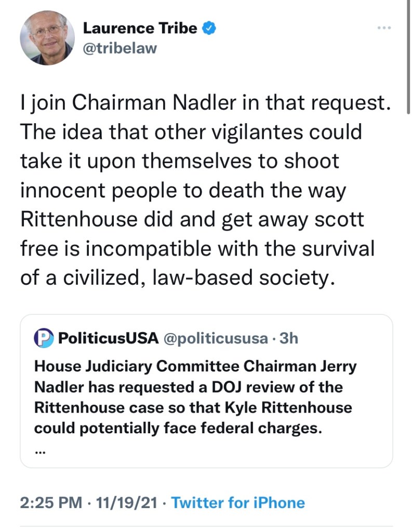The height and width of the screenshot is (532, 413).
Task: Click the 3h timestamp in quoted tweet
Action: pos(288,338)
